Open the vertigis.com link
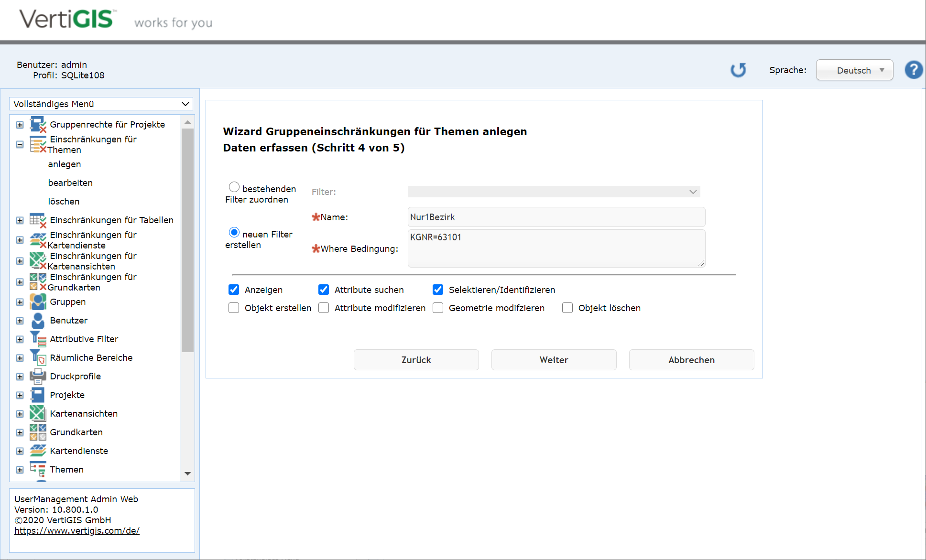Image resolution: width=926 pixels, height=560 pixels. tap(77, 531)
